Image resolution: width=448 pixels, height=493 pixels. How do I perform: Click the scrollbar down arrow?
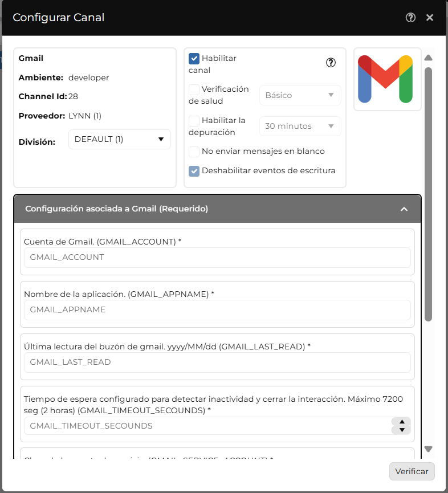(428, 449)
